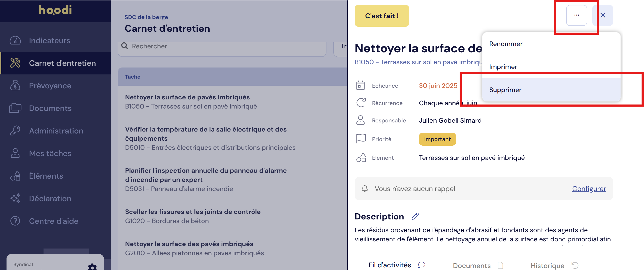
Task: Click the Centre d'aide question icon
Action: point(15,221)
